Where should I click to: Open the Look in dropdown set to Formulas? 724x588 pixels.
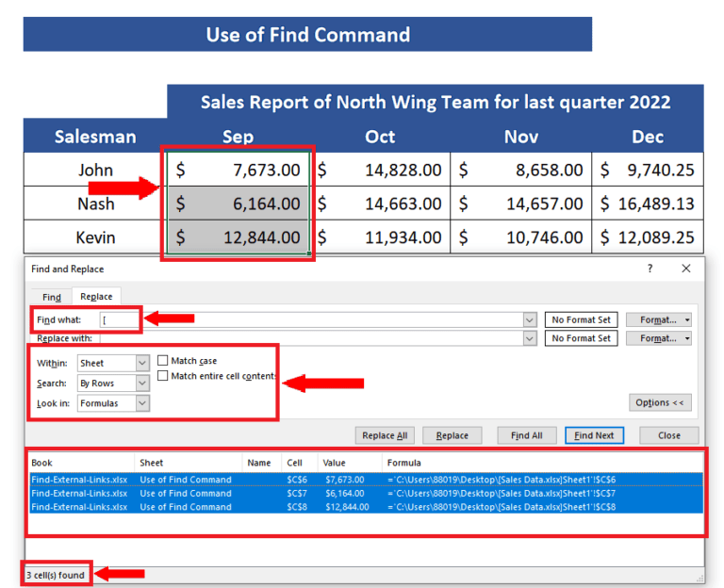113,403
